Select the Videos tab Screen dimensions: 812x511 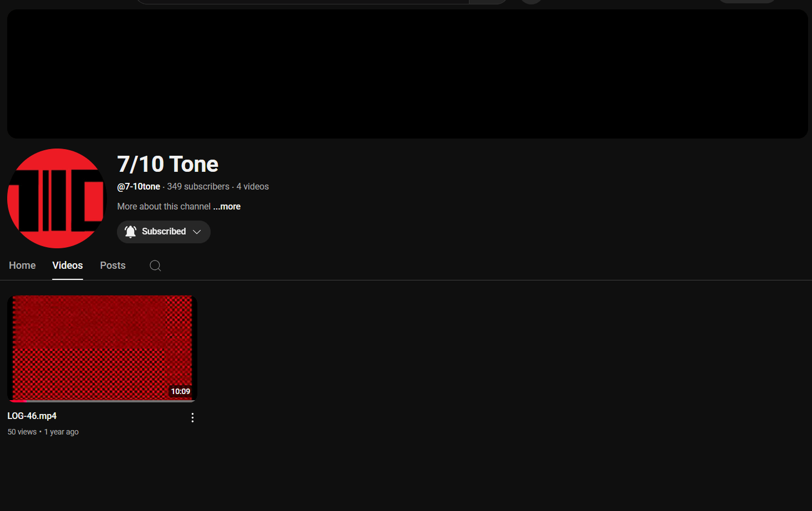tap(68, 265)
